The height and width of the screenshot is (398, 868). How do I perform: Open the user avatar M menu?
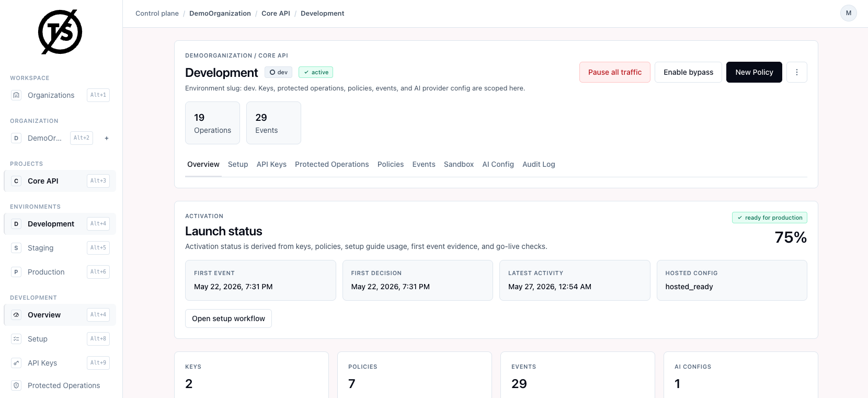pos(848,13)
